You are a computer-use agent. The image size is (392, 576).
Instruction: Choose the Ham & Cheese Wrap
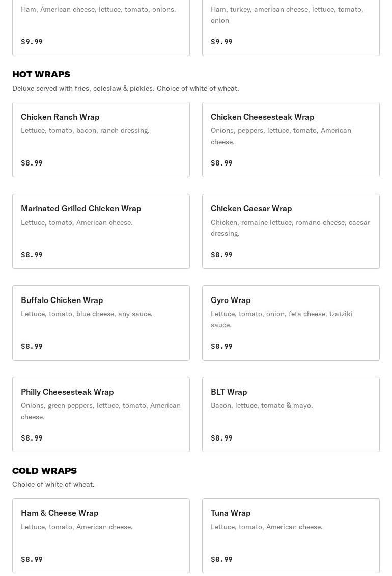pyautogui.click(x=101, y=535)
